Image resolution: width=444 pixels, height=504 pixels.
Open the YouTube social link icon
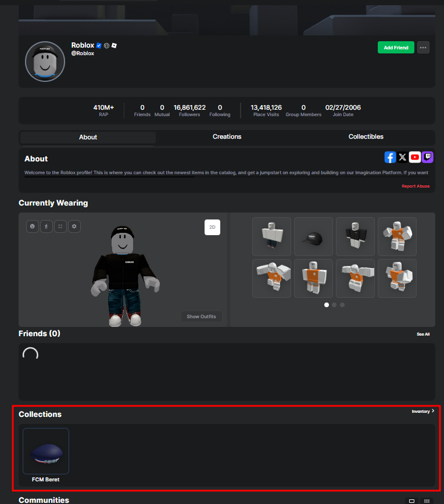[415, 157]
